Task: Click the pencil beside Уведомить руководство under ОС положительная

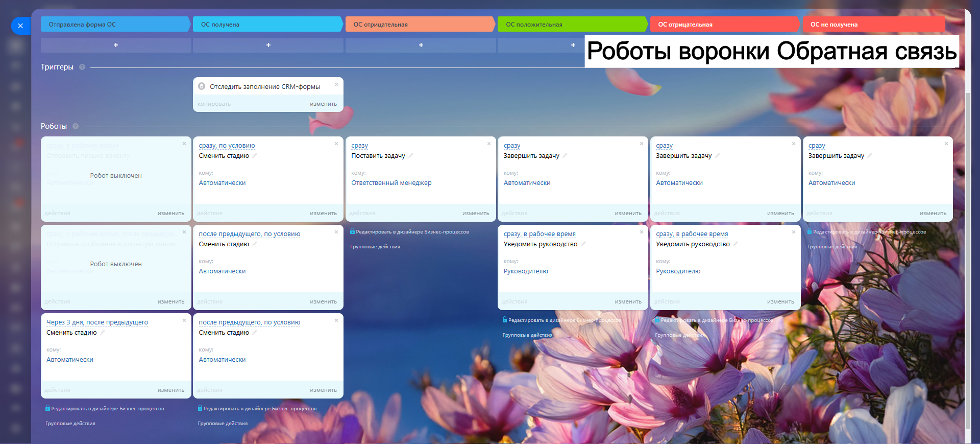Action: point(583,244)
